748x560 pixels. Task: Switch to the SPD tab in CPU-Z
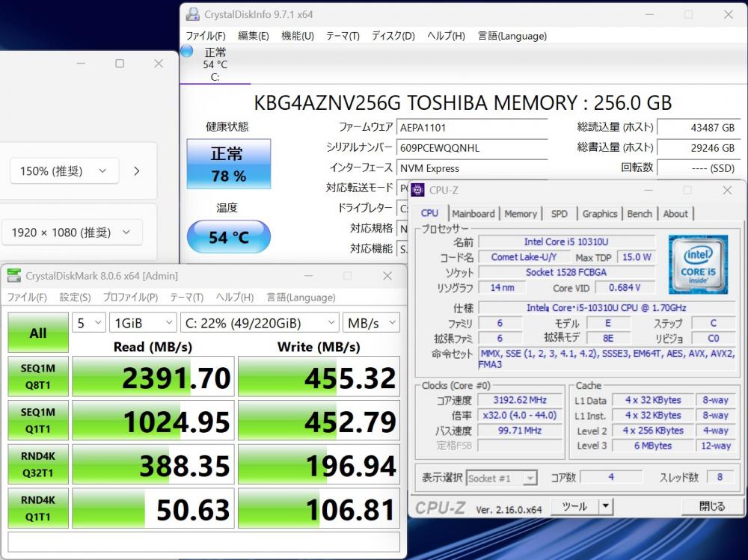click(559, 214)
